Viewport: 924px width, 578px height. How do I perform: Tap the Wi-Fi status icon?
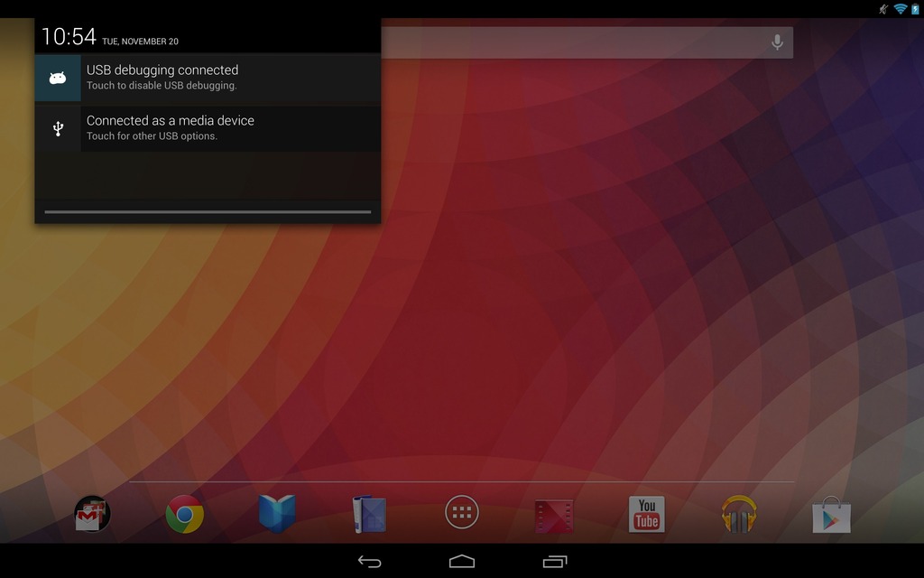tap(900, 9)
